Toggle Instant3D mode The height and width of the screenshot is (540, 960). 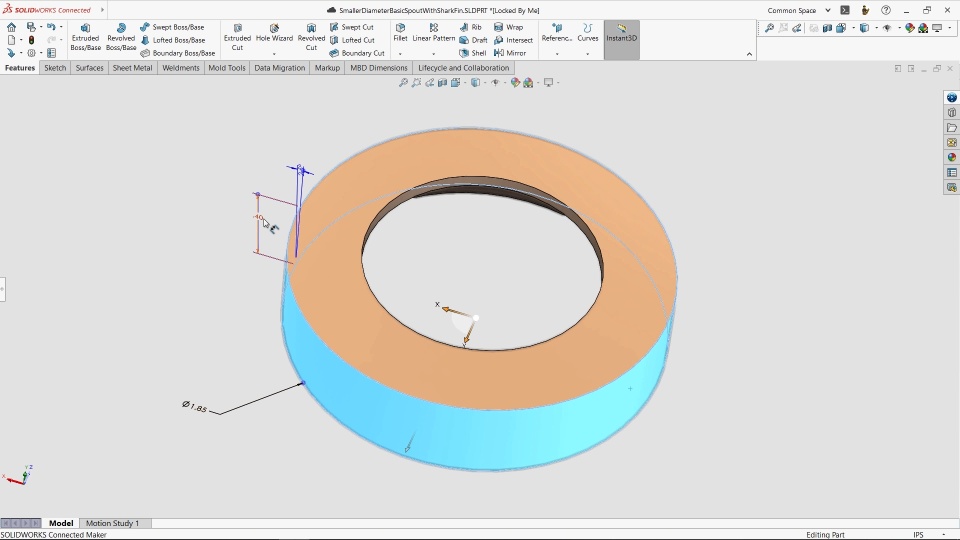tap(621, 34)
